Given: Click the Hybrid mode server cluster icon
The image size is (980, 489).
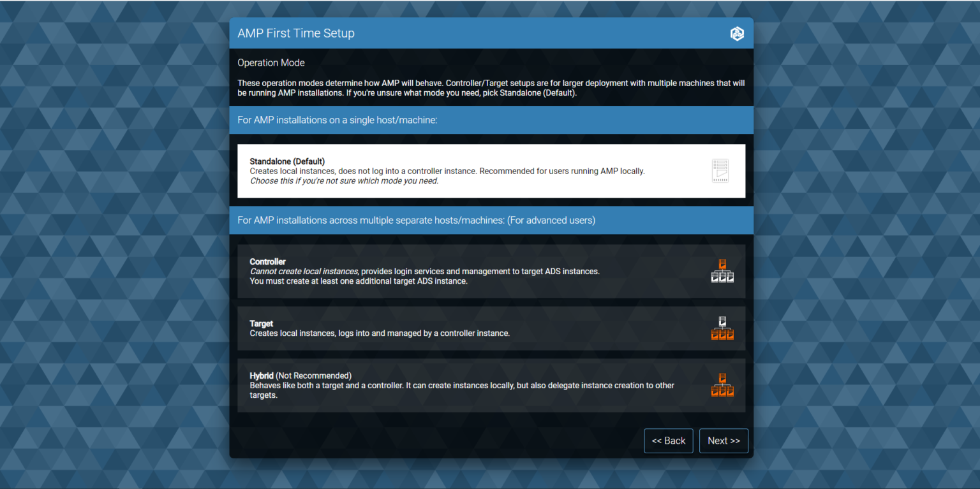Looking at the screenshot, I should pyautogui.click(x=722, y=384).
